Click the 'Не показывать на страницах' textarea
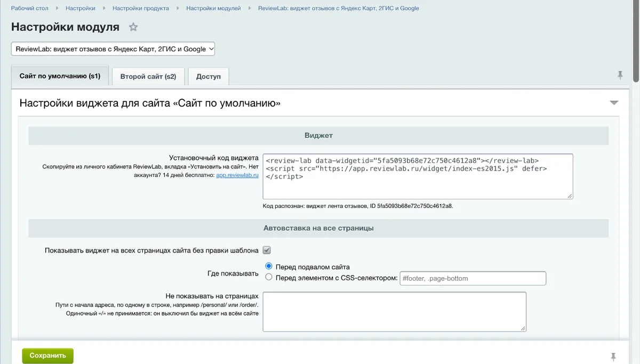 tap(395, 312)
